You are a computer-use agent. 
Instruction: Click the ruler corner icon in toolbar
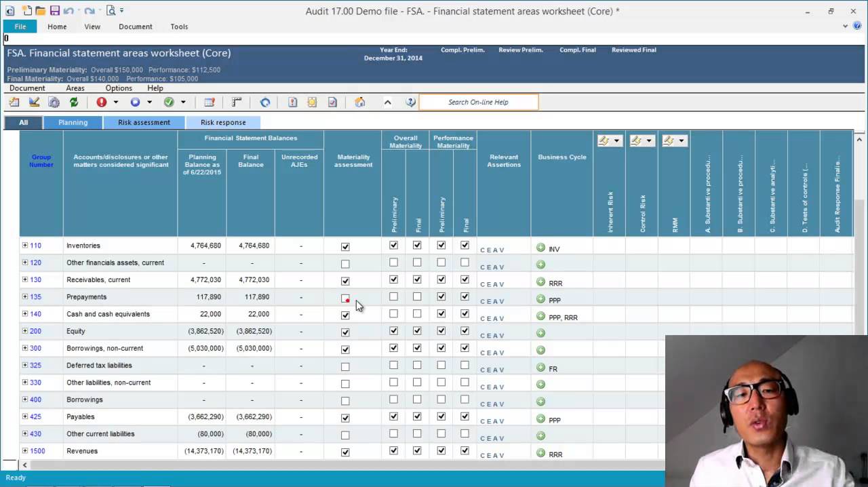point(237,102)
